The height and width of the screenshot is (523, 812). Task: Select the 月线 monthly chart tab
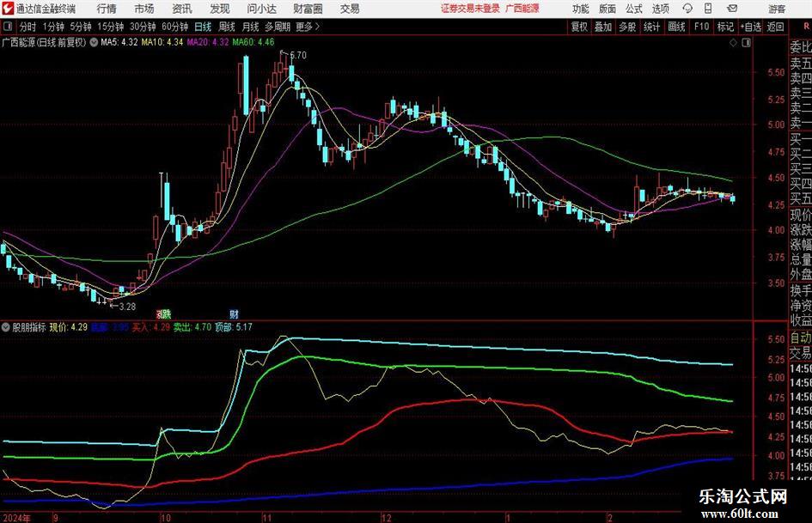pyautogui.click(x=250, y=27)
